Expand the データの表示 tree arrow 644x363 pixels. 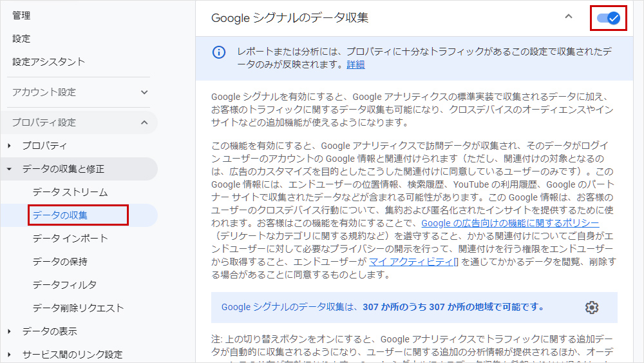(x=9, y=331)
